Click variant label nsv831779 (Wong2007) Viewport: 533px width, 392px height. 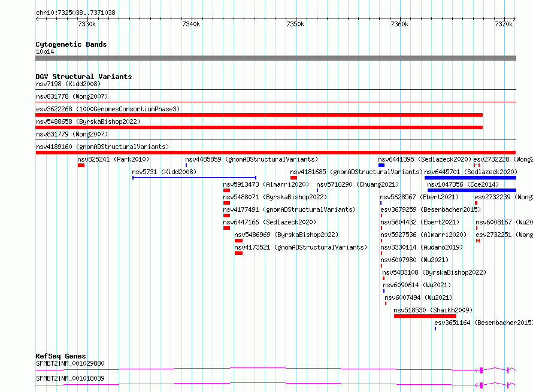click(72, 134)
